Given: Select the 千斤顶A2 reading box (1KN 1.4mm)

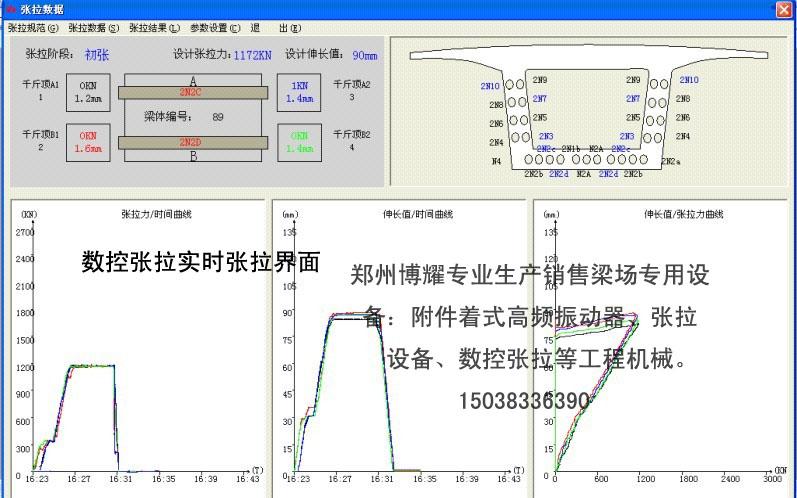Looking at the screenshot, I should coord(299,92).
